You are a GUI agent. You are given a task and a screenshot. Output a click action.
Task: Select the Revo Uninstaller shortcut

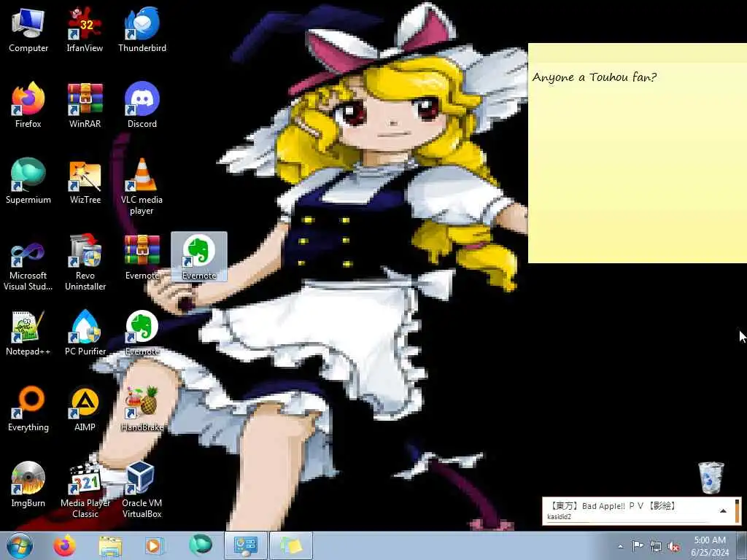pyautogui.click(x=85, y=262)
